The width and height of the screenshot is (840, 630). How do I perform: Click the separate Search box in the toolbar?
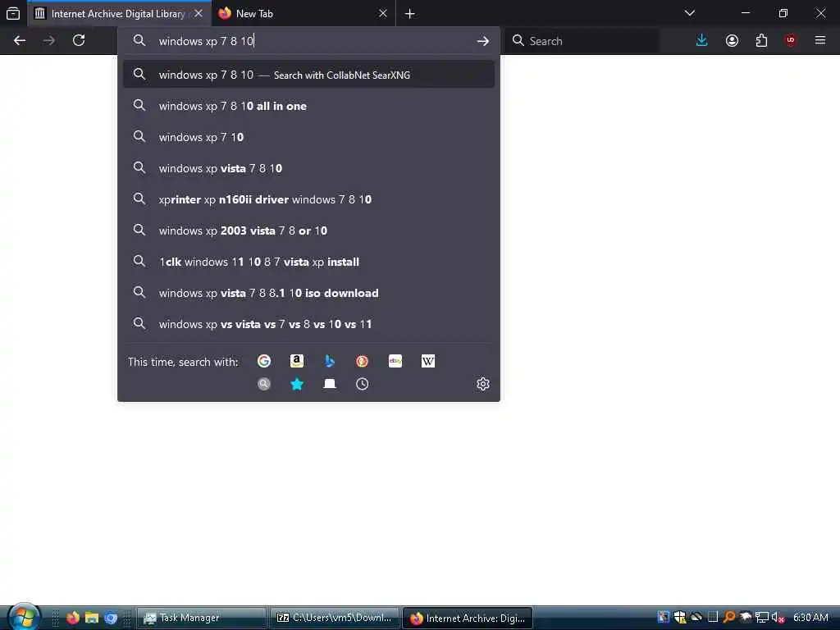pyautogui.click(x=582, y=41)
